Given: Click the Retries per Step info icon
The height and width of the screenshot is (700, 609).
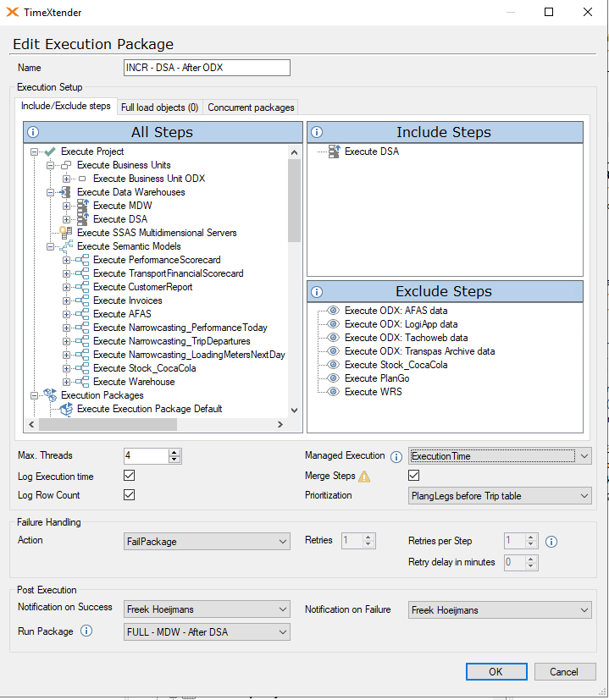Looking at the screenshot, I should pos(551,542).
